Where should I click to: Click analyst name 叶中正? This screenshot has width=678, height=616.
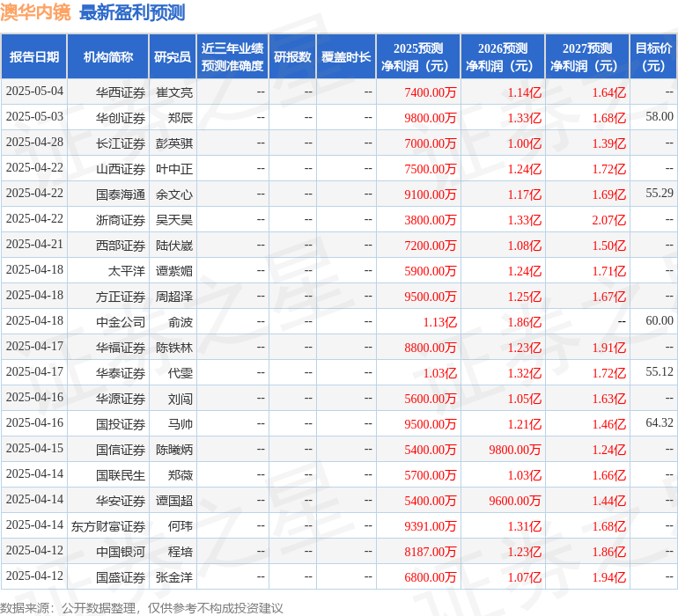click(173, 169)
